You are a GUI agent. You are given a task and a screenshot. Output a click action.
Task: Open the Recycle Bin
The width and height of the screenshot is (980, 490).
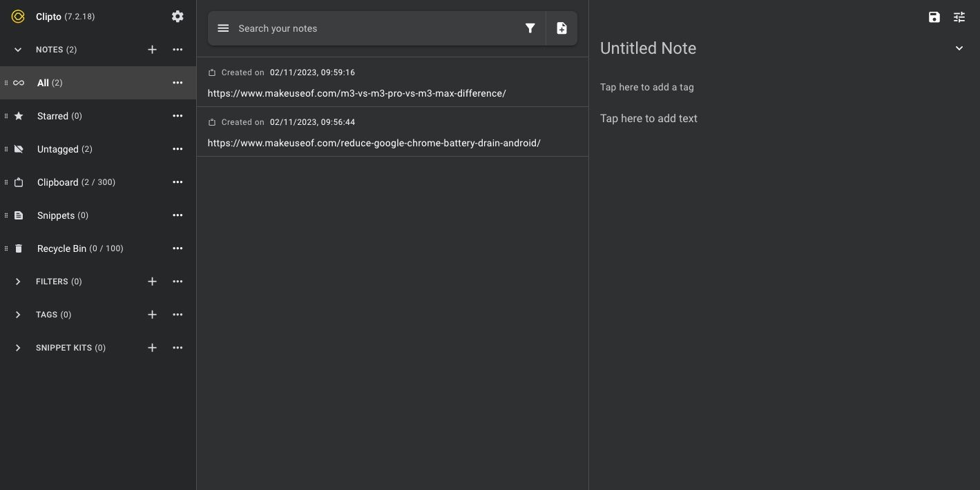tap(61, 248)
